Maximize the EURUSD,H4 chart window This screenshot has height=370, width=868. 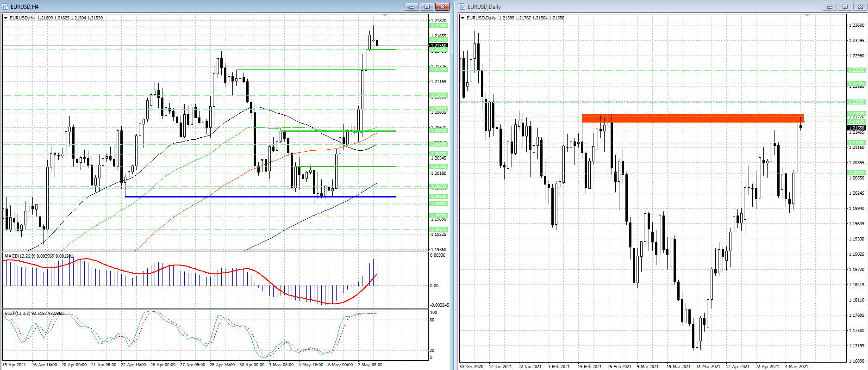pyautogui.click(x=427, y=6)
